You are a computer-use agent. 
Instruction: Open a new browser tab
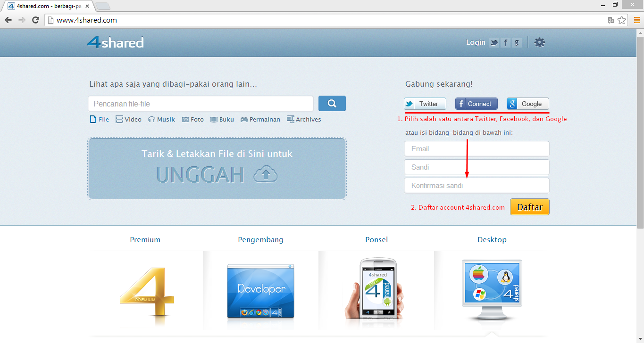coord(103,6)
